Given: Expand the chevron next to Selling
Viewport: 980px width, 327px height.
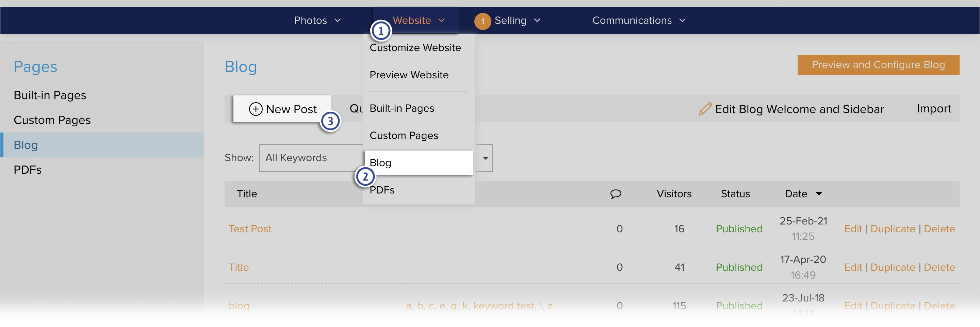Looking at the screenshot, I should coord(537,20).
